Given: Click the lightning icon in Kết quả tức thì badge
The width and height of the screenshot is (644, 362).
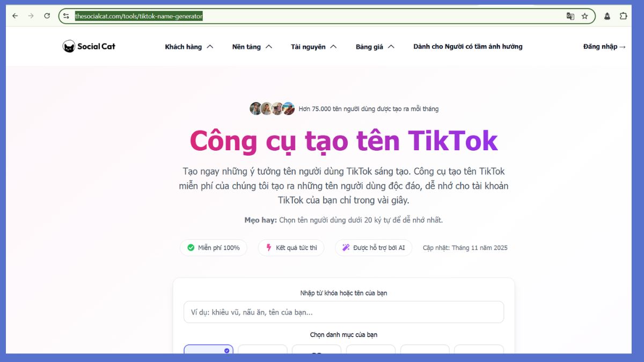Looking at the screenshot, I should tap(269, 248).
